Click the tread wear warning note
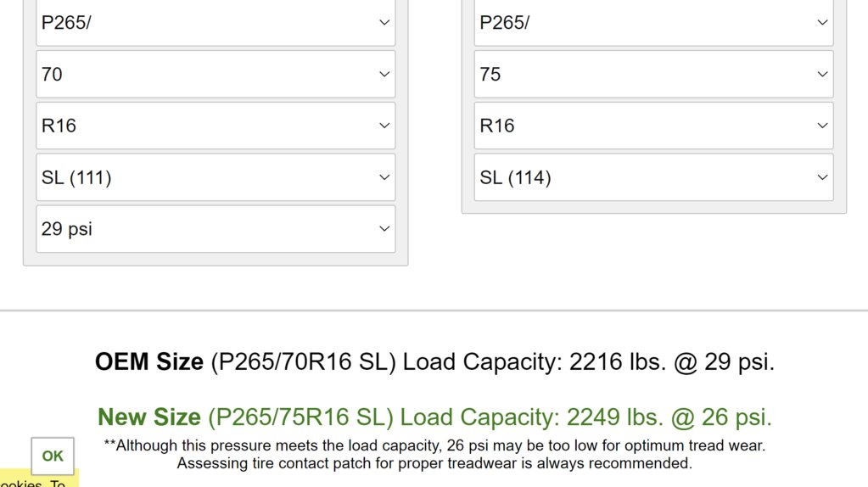868x487 pixels. tap(434, 455)
